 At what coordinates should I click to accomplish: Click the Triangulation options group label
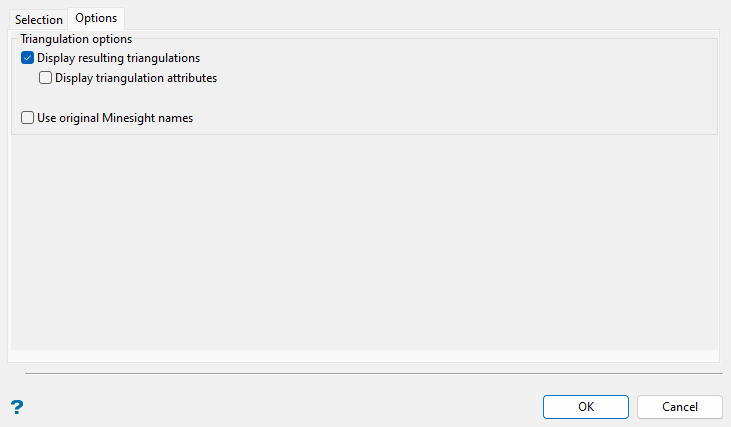tap(76, 39)
